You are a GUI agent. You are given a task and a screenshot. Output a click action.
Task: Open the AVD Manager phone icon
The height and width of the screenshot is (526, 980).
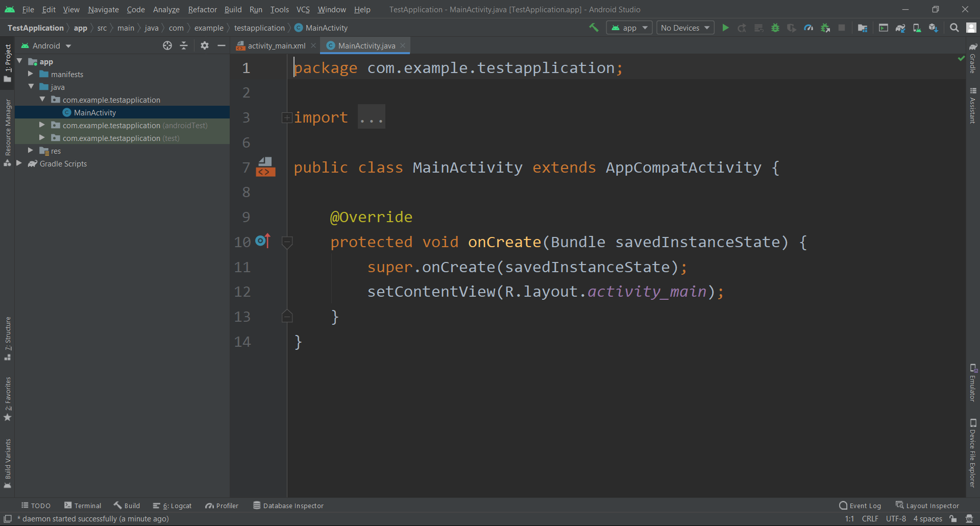(917, 28)
